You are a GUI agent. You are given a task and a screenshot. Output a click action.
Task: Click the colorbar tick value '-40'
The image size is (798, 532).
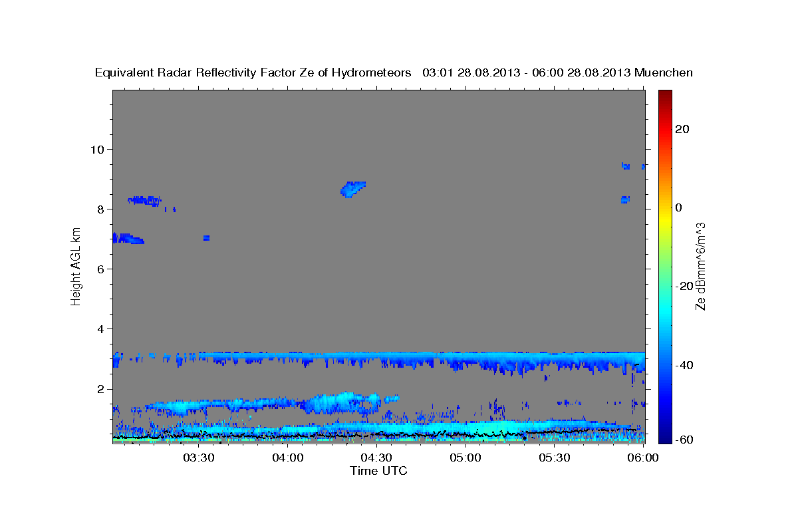[x=685, y=364]
